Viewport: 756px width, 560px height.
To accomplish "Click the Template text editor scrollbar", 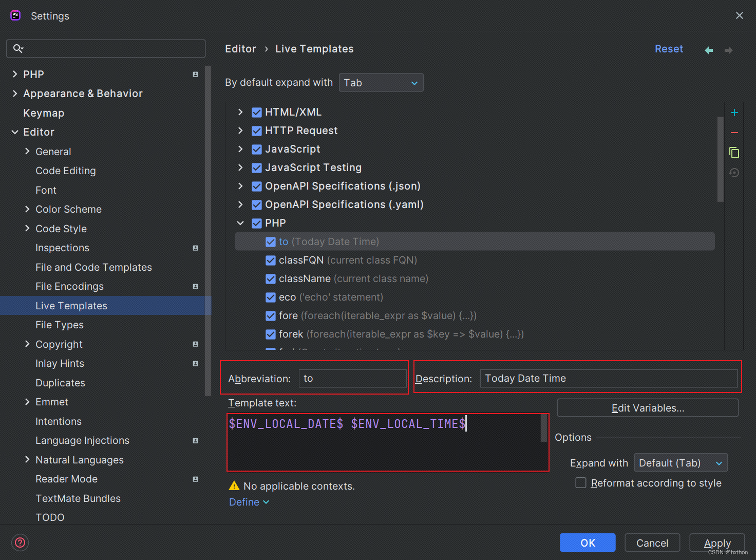I will (543, 428).
